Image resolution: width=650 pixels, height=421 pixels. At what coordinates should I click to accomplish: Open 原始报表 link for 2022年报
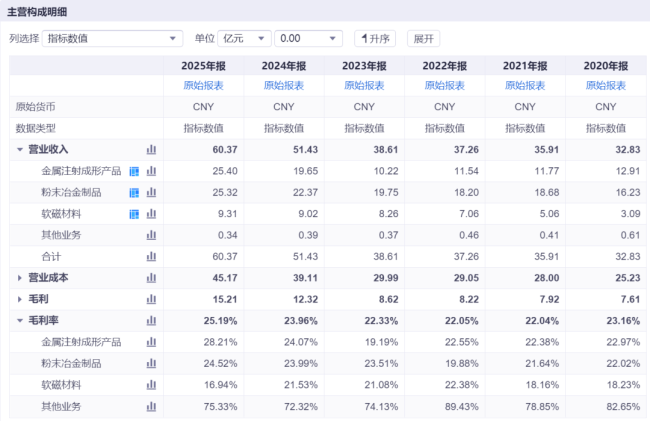(x=445, y=86)
